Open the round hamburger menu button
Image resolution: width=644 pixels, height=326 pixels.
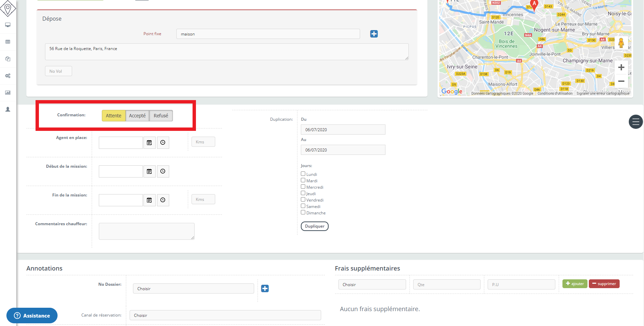(636, 122)
